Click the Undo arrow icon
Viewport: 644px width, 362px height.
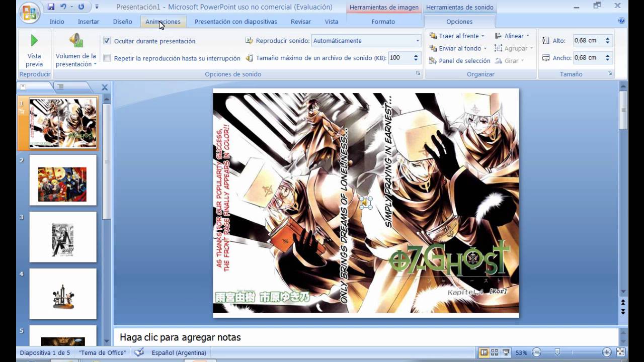63,7
